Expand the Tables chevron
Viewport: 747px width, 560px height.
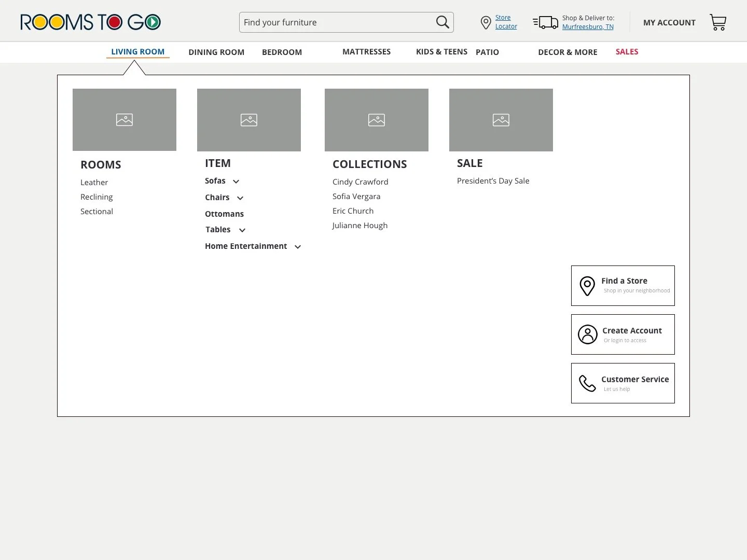pos(242,230)
